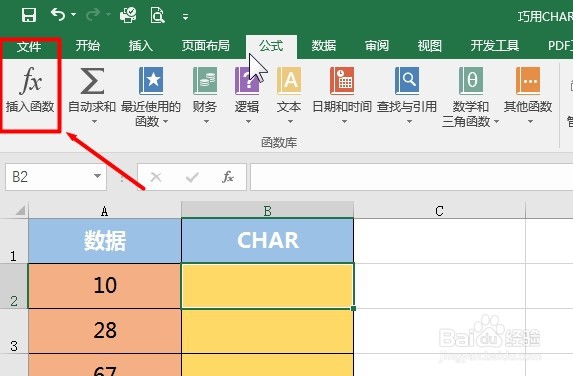The width and height of the screenshot is (573, 376).
Task: Select column B header
Action: (267, 210)
